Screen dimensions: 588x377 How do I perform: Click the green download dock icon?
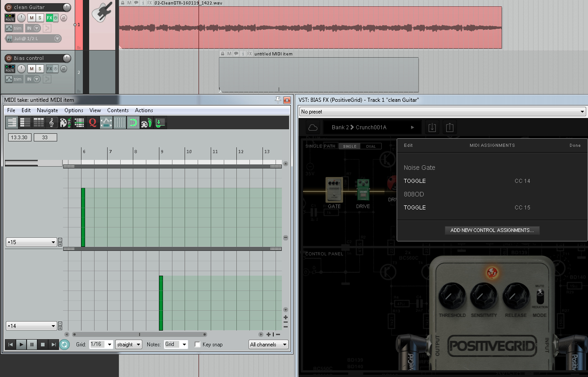160,123
